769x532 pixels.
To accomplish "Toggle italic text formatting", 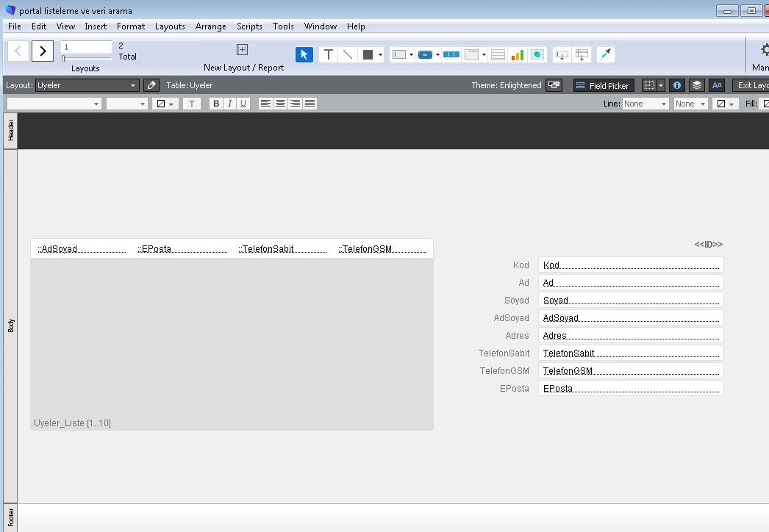I will coord(229,104).
